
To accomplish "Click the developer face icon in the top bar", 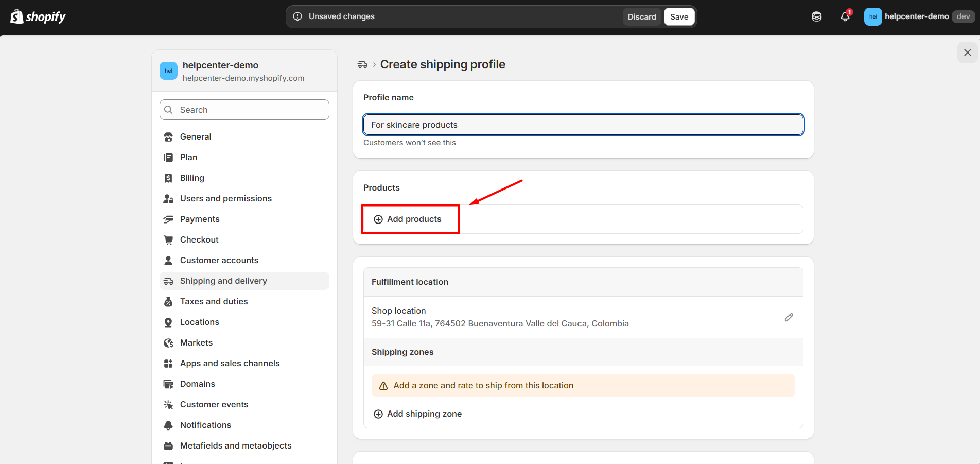I will tap(817, 16).
